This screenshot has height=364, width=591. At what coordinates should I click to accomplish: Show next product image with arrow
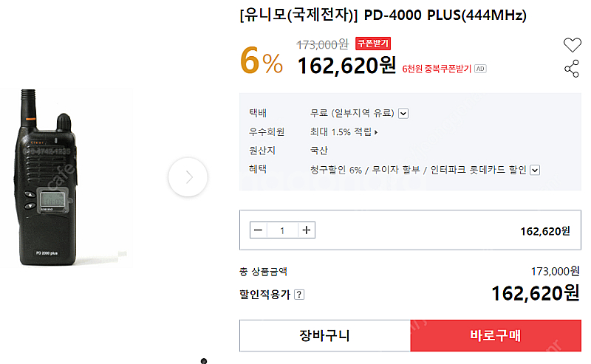click(x=188, y=177)
